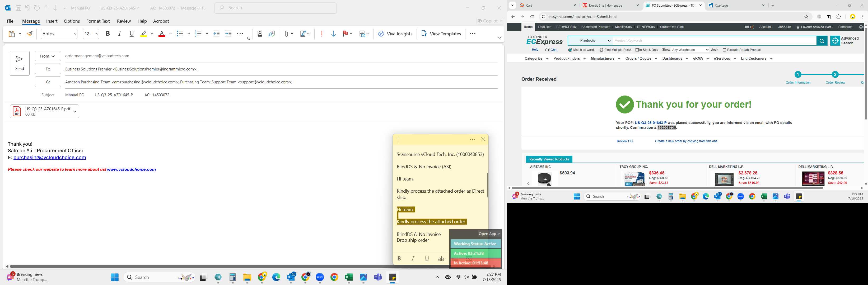Click the Attach File paperclip icon
The image size is (868, 285).
pos(286,34)
